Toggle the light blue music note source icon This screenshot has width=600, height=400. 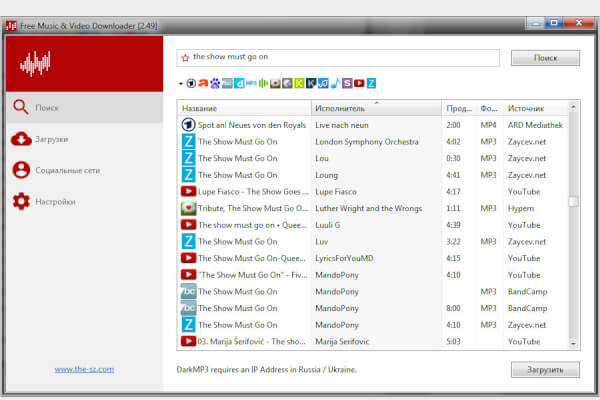coord(335,83)
